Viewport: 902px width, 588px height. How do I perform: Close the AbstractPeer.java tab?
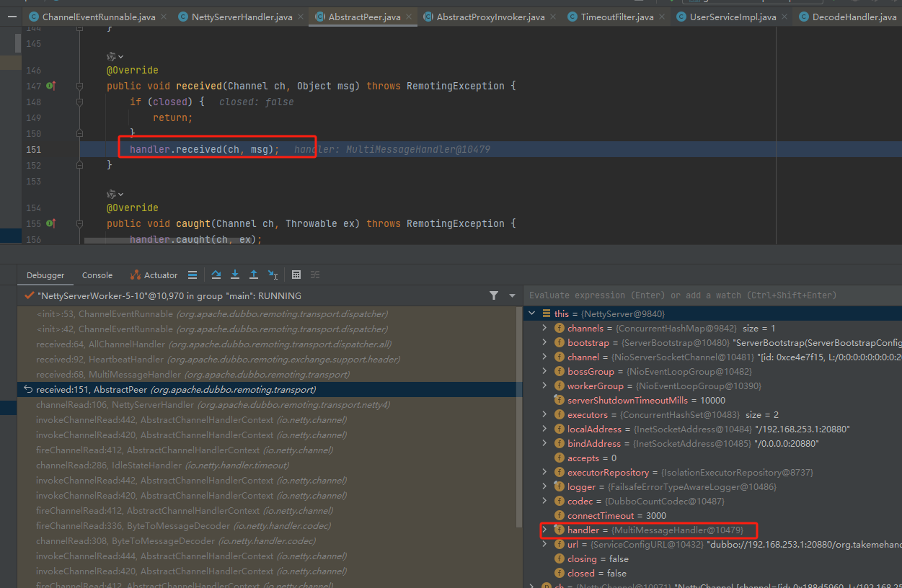pyautogui.click(x=409, y=17)
